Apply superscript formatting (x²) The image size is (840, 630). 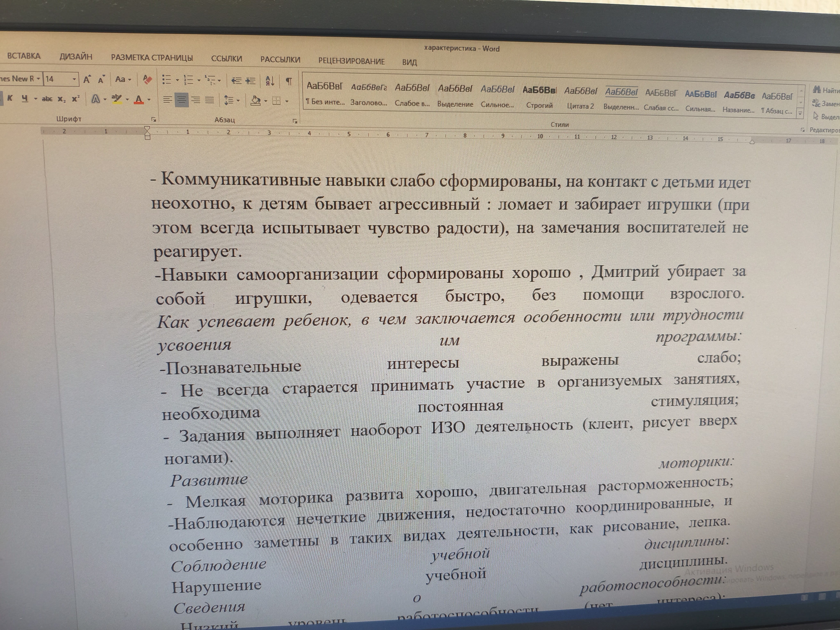pos(75,99)
